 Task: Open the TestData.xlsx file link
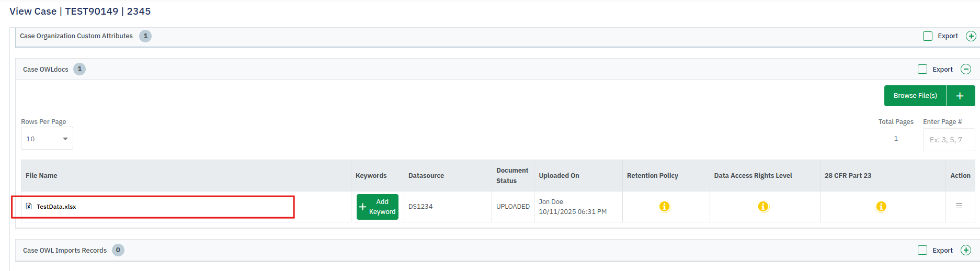click(x=56, y=207)
